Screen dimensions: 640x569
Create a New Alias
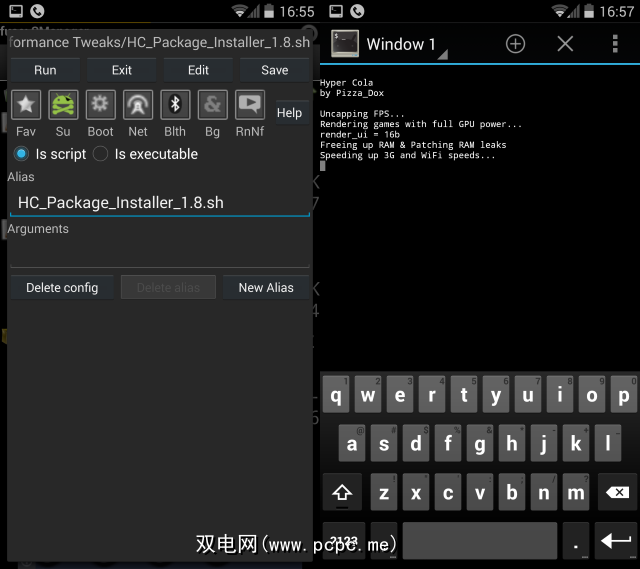coord(266,287)
